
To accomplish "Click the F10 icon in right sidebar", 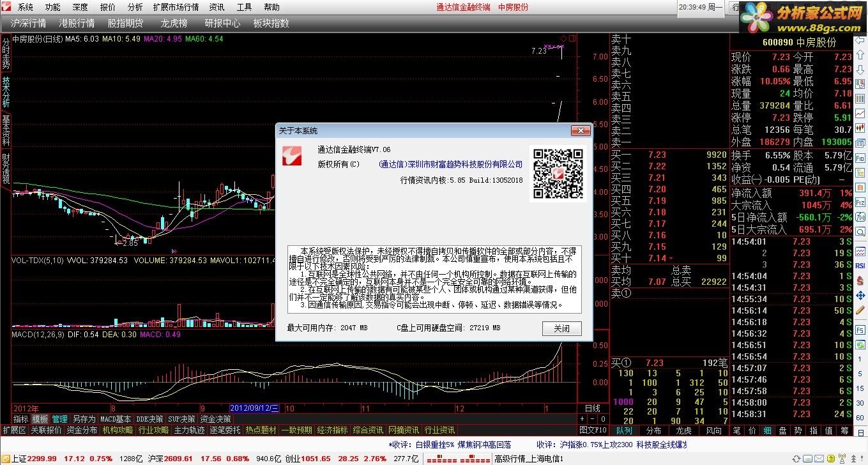I will 860,158.
